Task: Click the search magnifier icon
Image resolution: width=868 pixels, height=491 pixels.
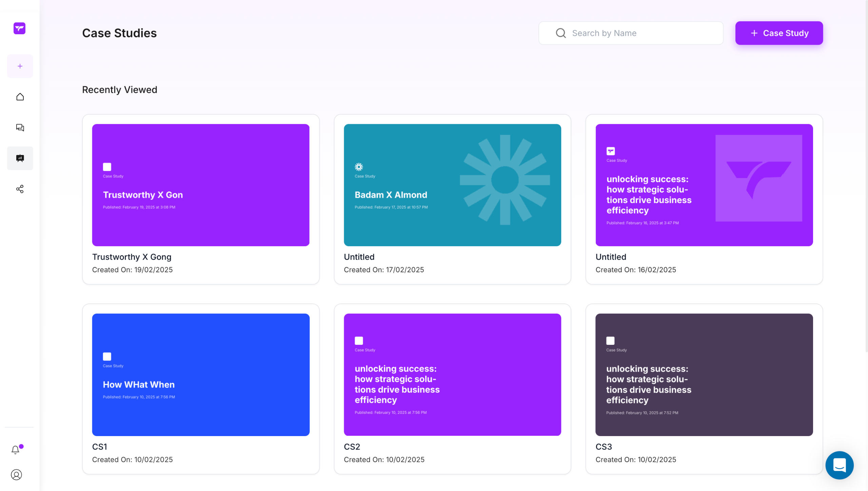Action: (561, 33)
